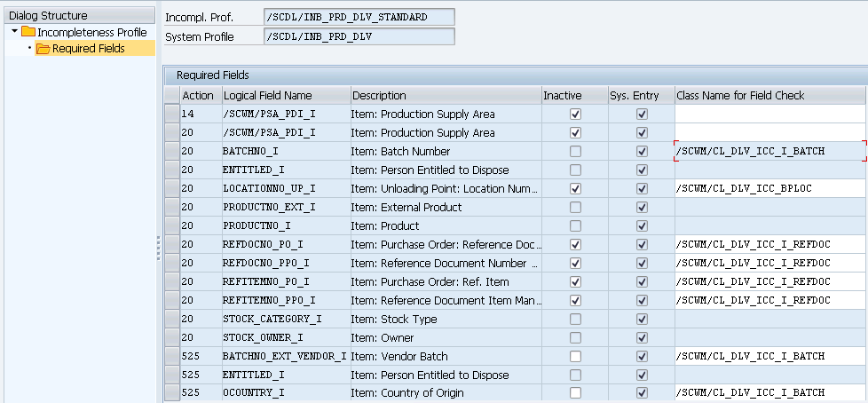The height and width of the screenshot is (403, 868).
Task: Uncheck Inactive for the LOCATIONNO_UP_I row
Action: click(x=575, y=189)
